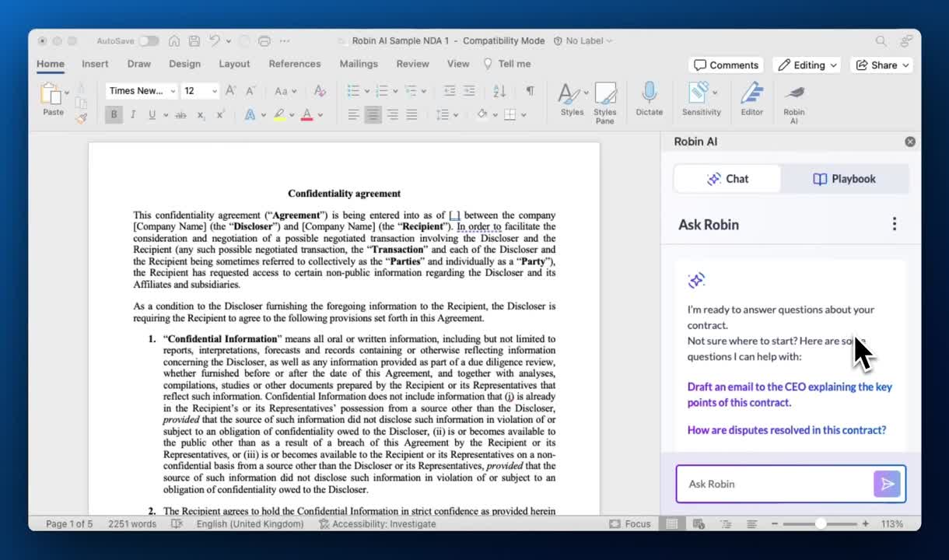The image size is (949, 560).
Task: Search the document with magnifier icon
Action: point(881,40)
